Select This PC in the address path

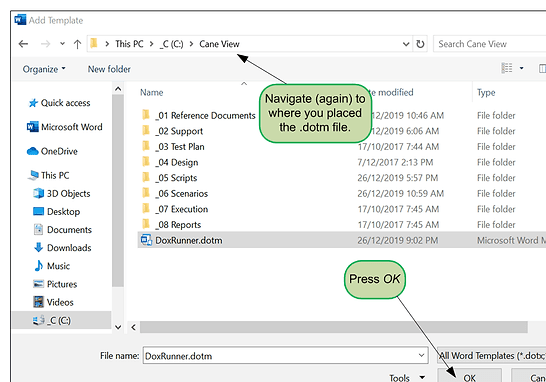tap(129, 44)
